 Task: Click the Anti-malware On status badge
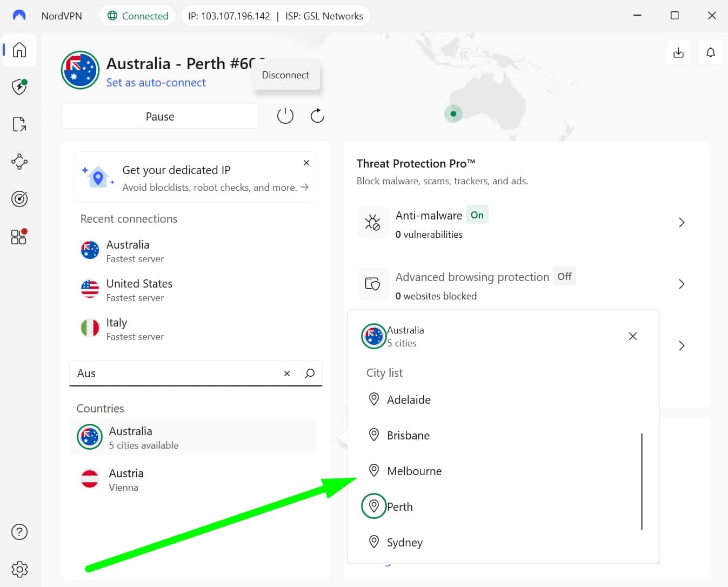tap(477, 215)
